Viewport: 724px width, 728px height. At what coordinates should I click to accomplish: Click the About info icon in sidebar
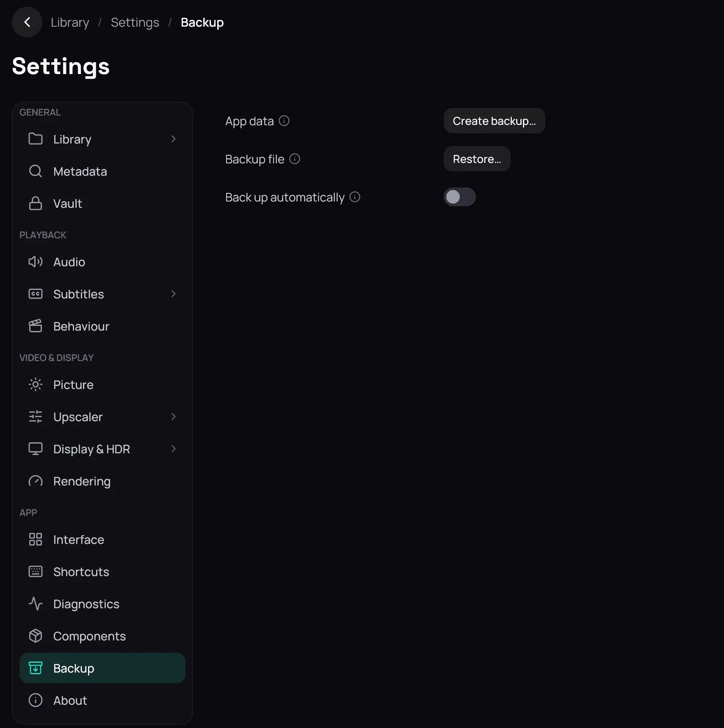click(36, 700)
